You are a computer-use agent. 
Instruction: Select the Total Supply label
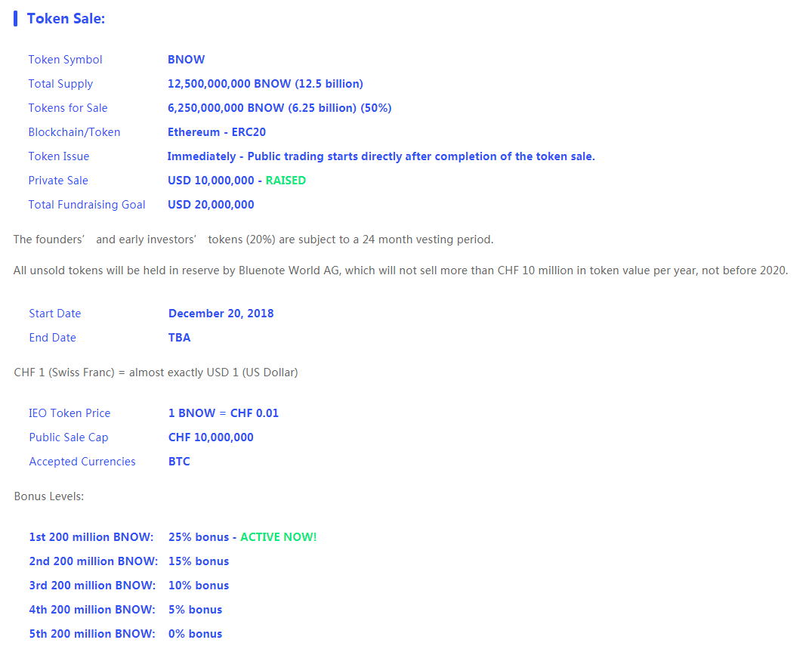click(x=60, y=84)
